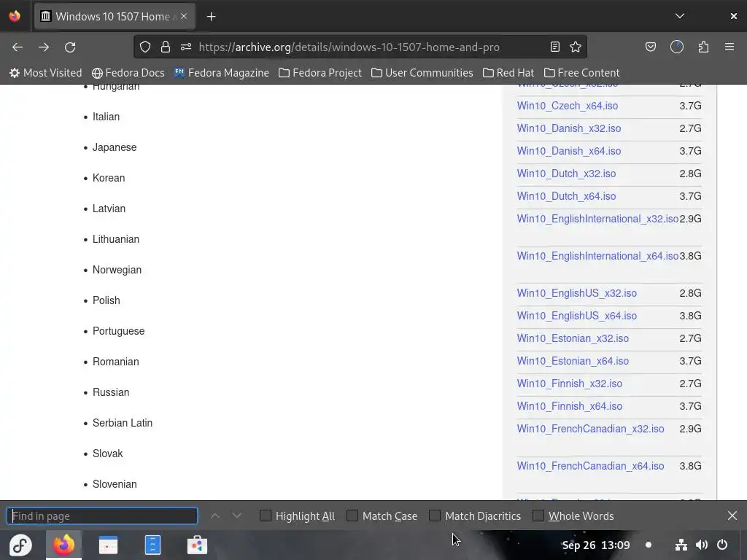This screenshot has height=560, width=747.
Task: Download Win10_Estonian_x32.iso
Action: [x=573, y=338]
